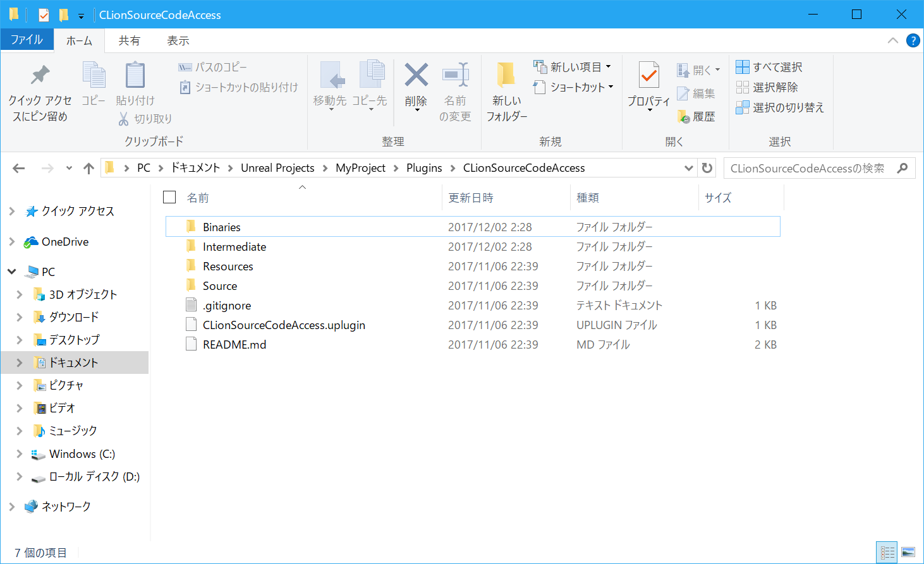Image resolution: width=924 pixels, height=564 pixels.
Task: Select CLionSourceCodeAccess.uplugin file
Action: pyautogui.click(x=473, y=325)
